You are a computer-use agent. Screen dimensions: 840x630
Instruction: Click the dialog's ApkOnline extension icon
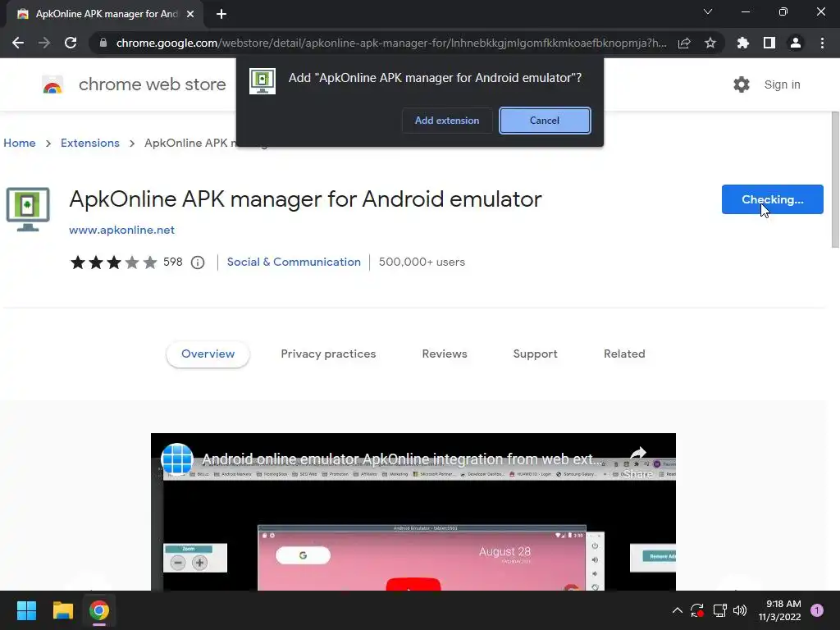[x=262, y=81]
